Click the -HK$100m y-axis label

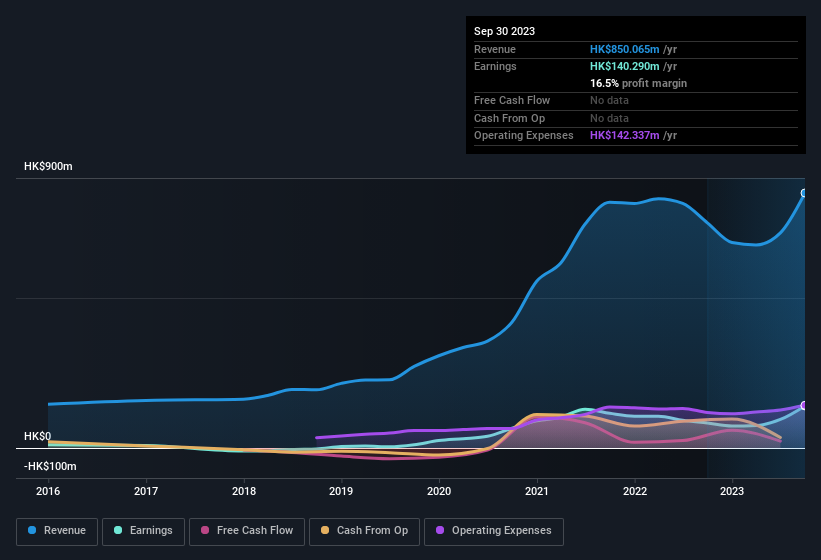point(50,466)
